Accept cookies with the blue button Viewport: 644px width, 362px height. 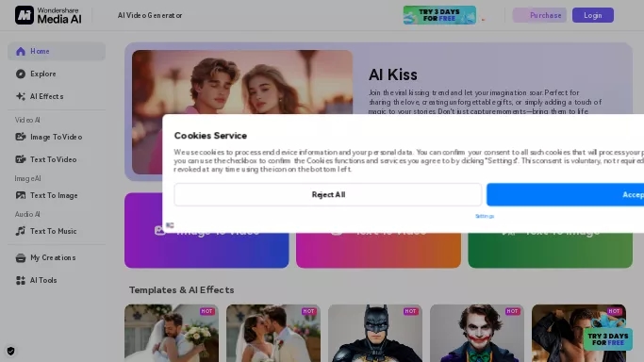tap(565, 194)
